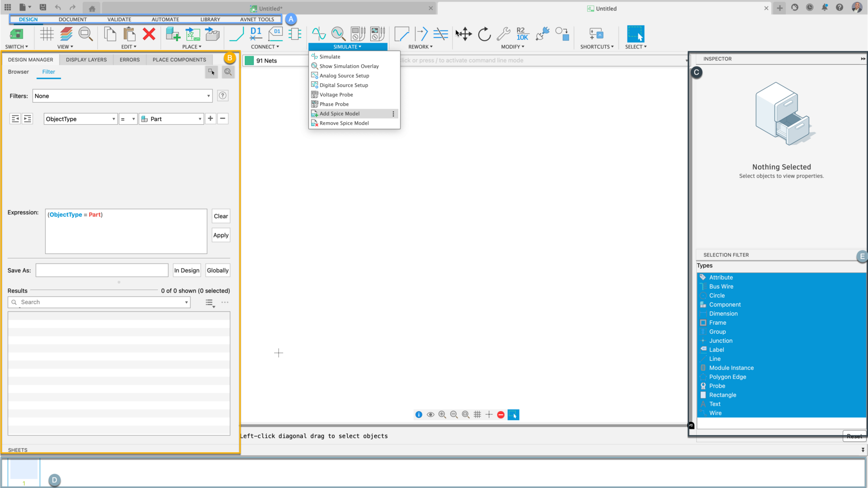Click the Net Break icon in Rework
The height and width of the screenshot is (488, 868).
(x=440, y=34)
